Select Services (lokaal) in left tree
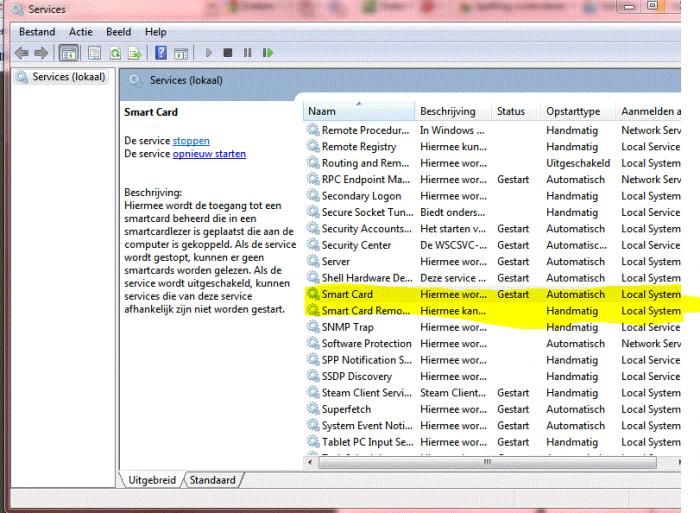The height and width of the screenshot is (513, 700). [67, 77]
